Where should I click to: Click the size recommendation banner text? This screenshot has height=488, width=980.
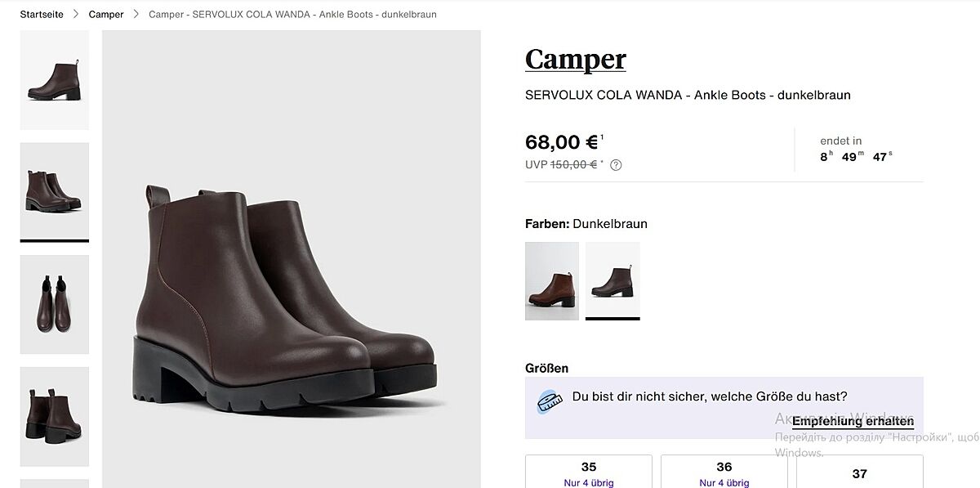[709, 396]
